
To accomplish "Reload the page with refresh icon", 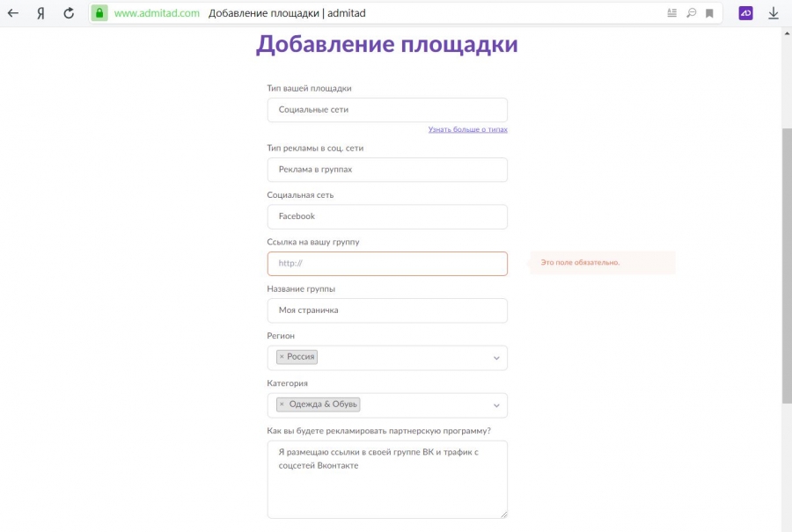I will coord(69,13).
